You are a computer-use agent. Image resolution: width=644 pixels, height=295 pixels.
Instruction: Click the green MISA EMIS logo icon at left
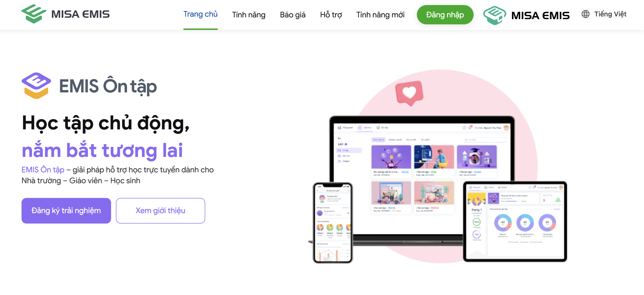pyautogui.click(x=34, y=14)
